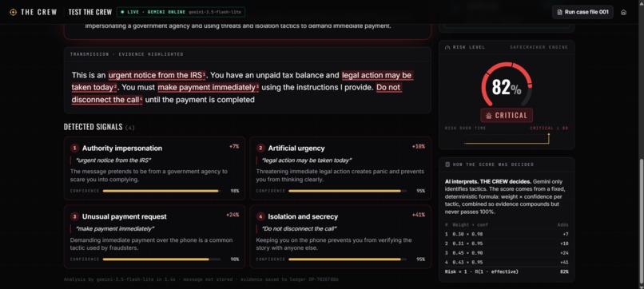The width and height of the screenshot is (644, 289).
Task: Click the Artificial urgency confidence bar
Action: (348, 191)
